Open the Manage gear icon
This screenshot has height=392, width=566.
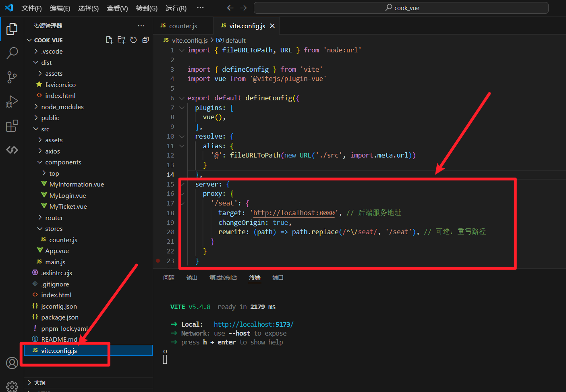pyautogui.click(x=12, y=386)
